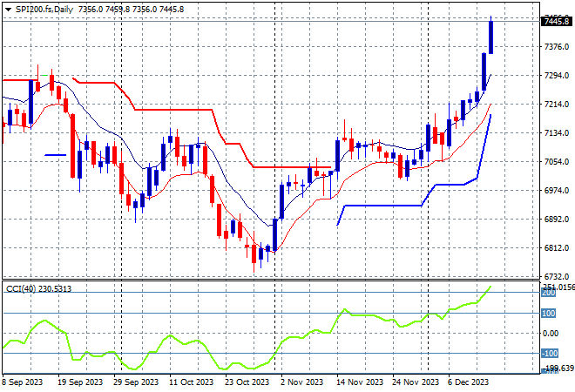This screenshot has width=575, height=392.
Task: Click the CCI 0.00 level label
Action: [x=549, y=334]
